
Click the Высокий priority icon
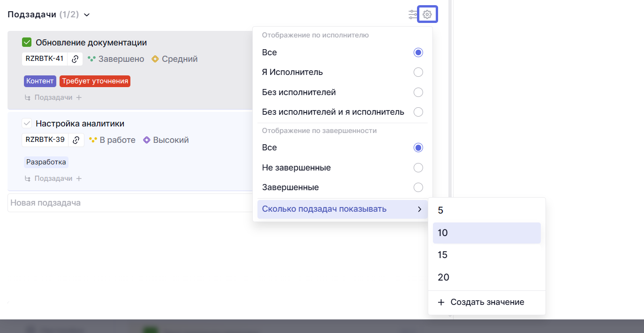(x=147, y=140)
